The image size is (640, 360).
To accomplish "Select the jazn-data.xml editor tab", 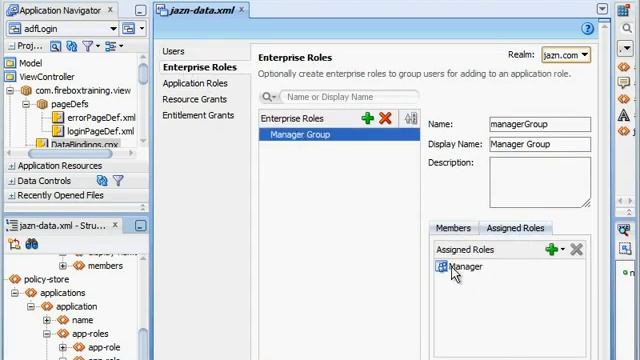I will 201,10.
